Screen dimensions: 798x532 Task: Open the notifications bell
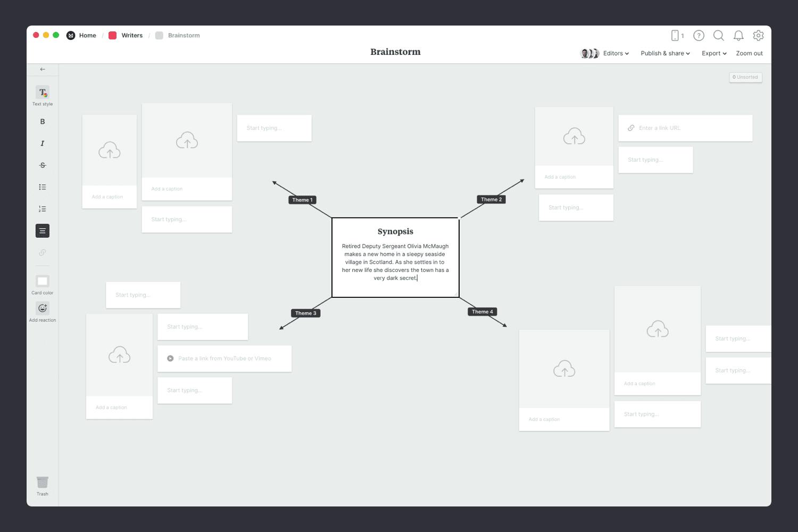tap(738, 36)
